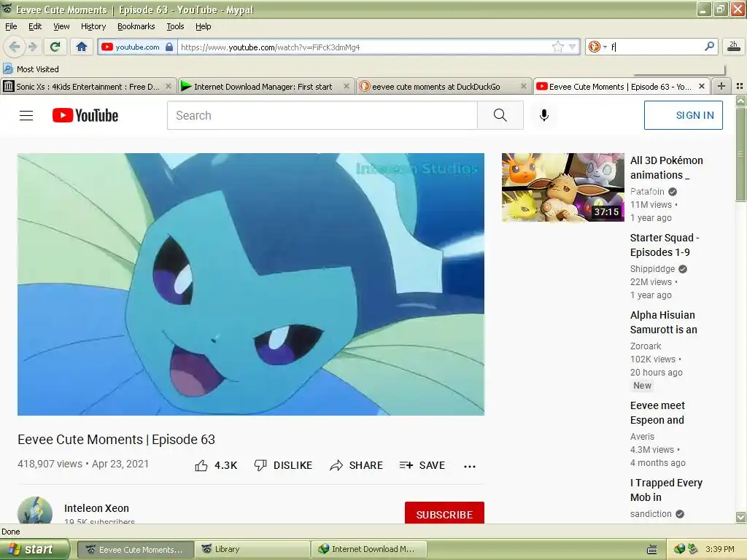Open the View menu

click(61, 26)
